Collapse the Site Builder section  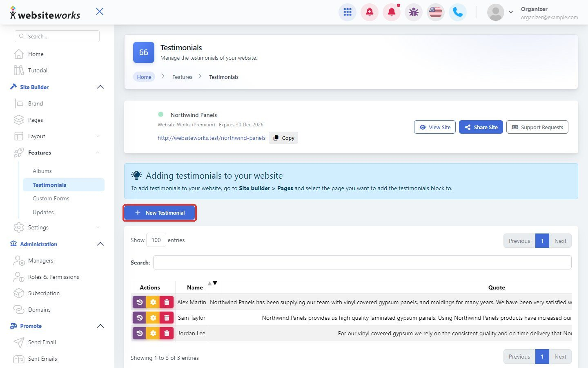click(100, 87)
